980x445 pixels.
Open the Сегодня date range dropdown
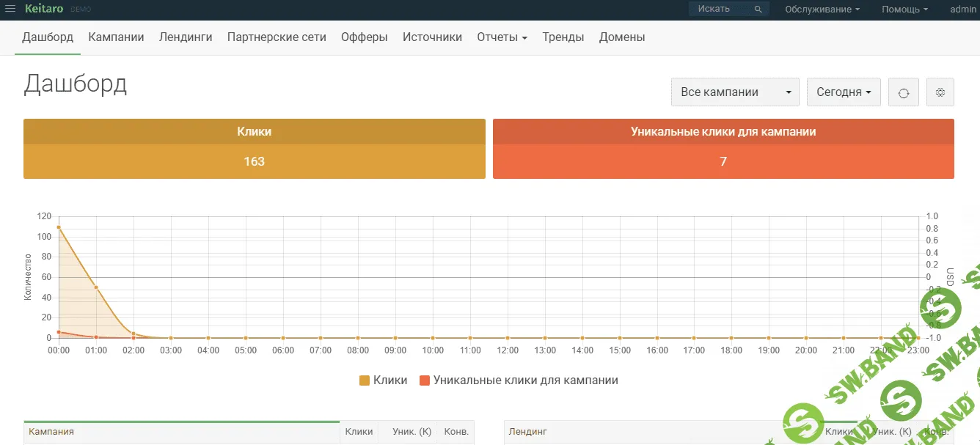tap(844, 92)
